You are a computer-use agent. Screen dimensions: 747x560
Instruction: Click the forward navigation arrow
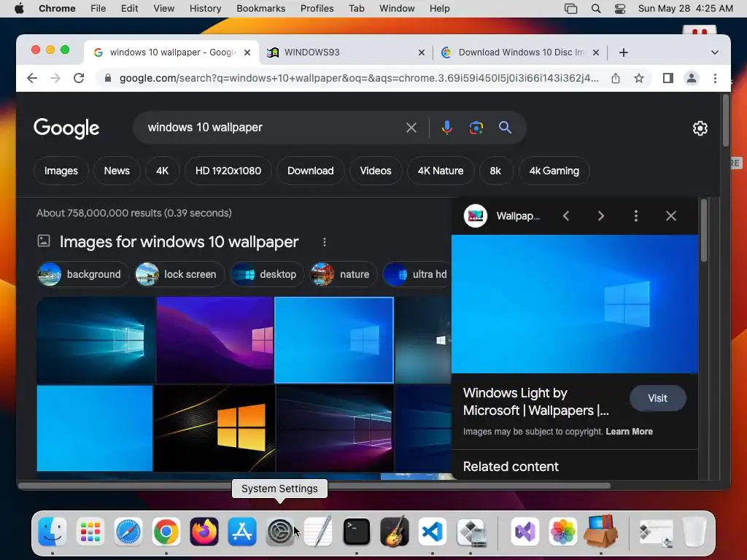55,78
